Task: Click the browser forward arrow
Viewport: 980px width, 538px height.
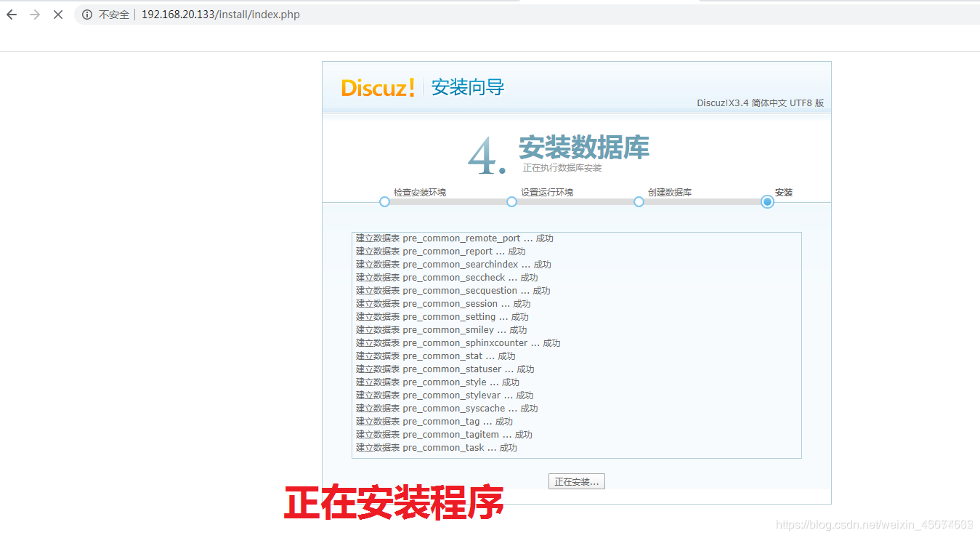Action: coord(34,15)
